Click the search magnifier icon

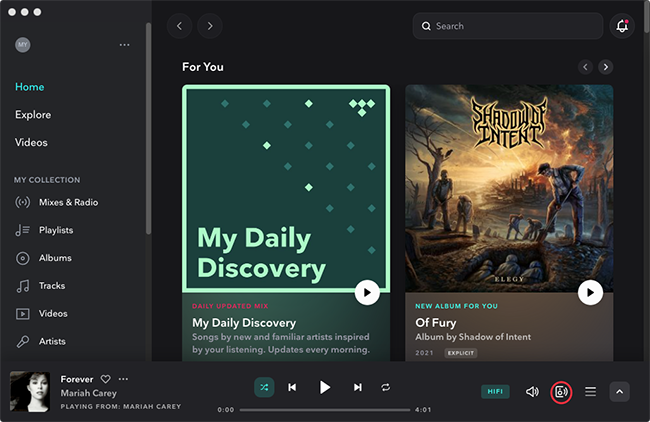pyautogui.click(x=426, y=26)
